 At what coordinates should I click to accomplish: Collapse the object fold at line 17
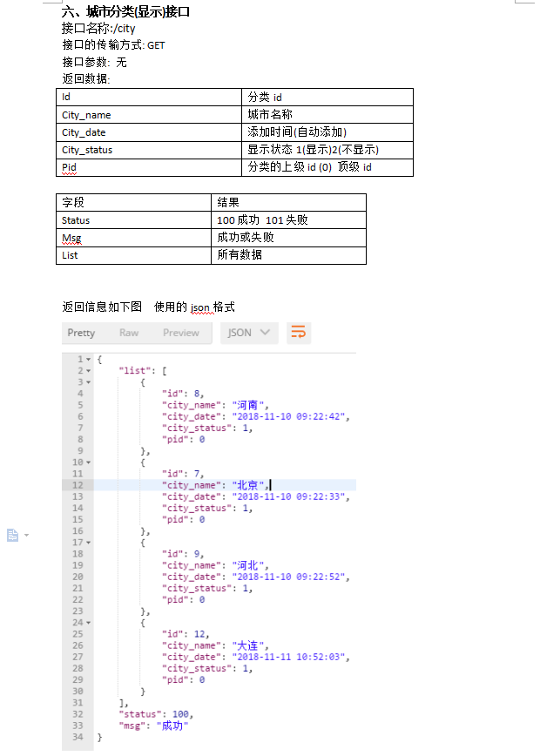coord(88,543)
